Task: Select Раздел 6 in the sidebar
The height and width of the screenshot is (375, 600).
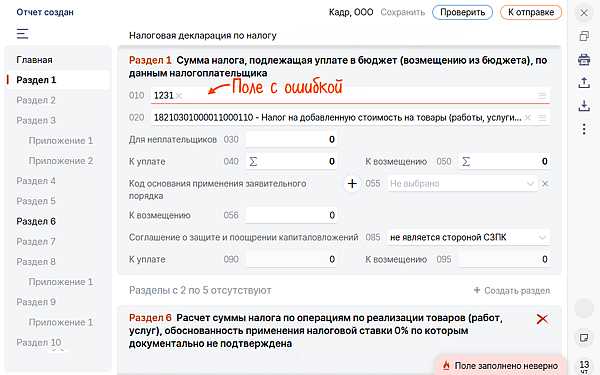Action: tap(36, 221)
